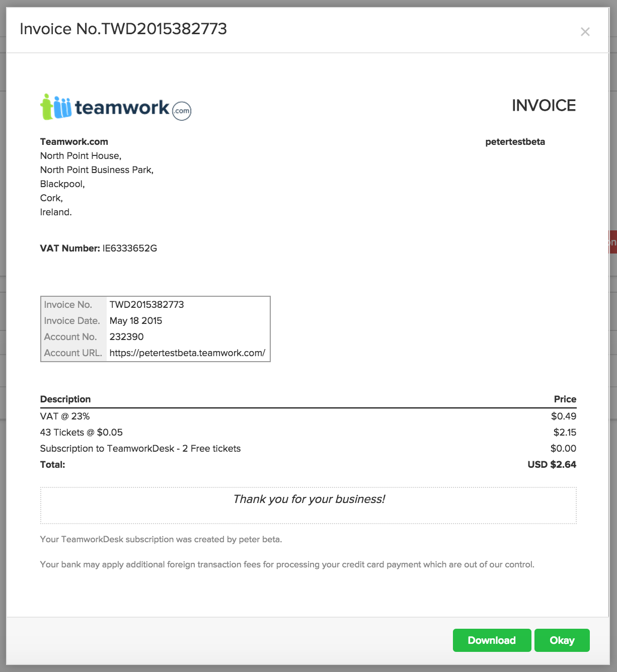Select invoice number TWD2015382773 in table

point(146,305)
